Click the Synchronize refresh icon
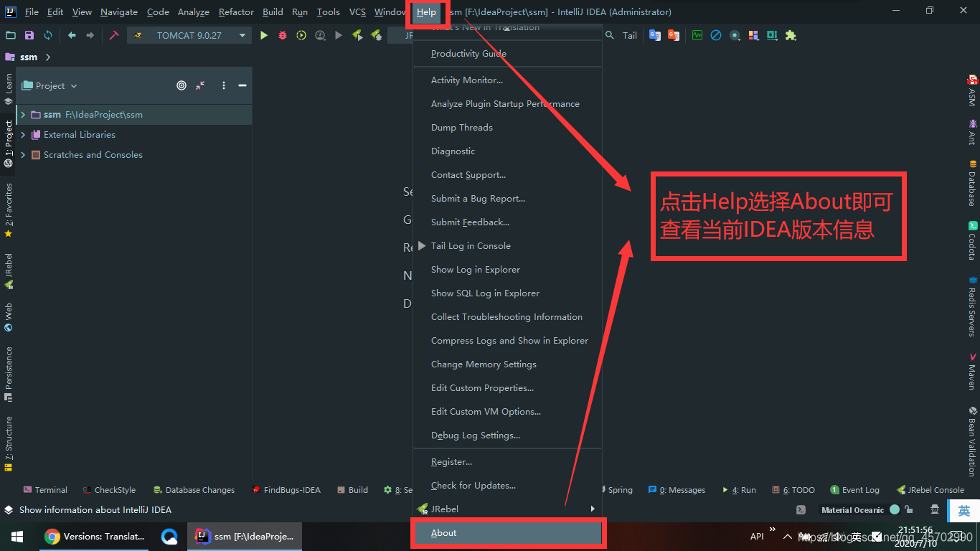The height and width of the screenshot is (551, 980). 48,35
